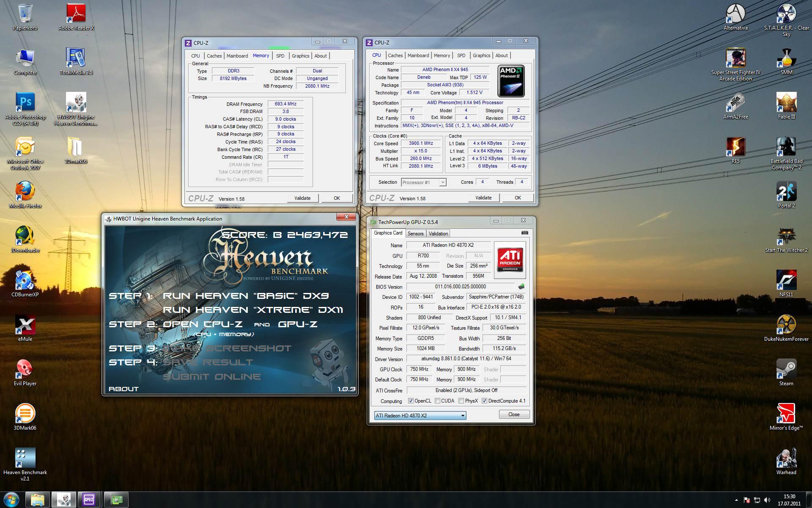Click CPU-Z taskbar button
The image size is (812, 508).
89,500
